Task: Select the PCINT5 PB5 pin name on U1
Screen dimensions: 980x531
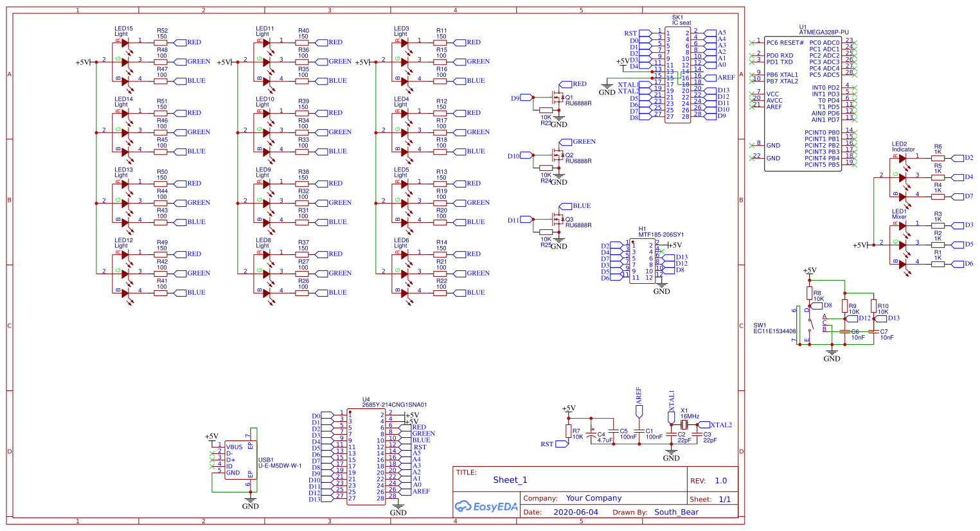Action: pyautogui.click(x=822, y=165)
